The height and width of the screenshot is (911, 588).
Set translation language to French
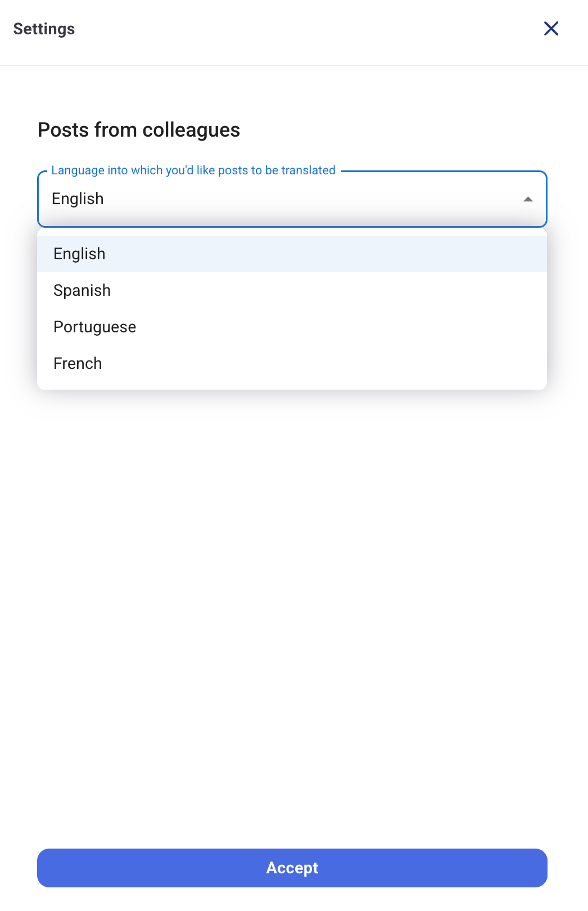tap(78, 364)
